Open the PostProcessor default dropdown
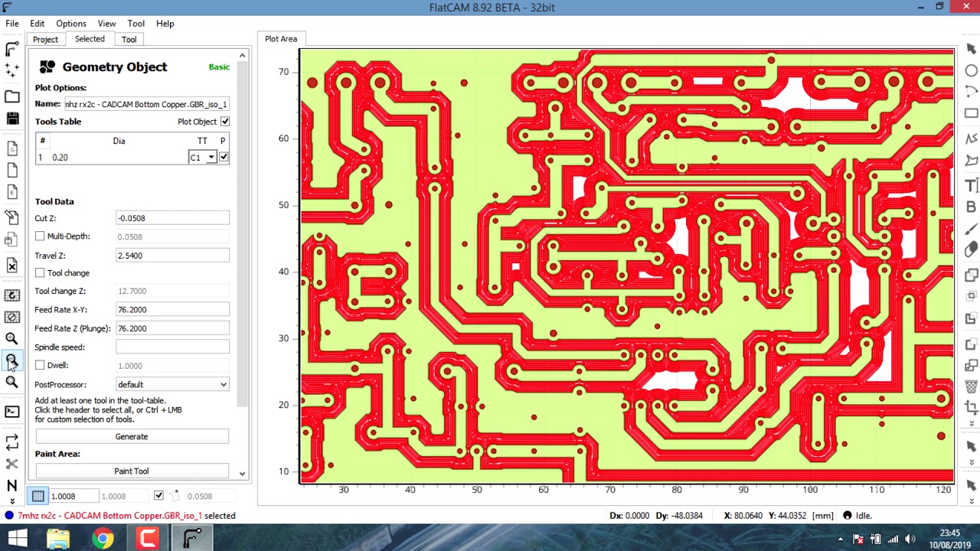Screen dimensions: 980x551 click(x=172, y=385)
